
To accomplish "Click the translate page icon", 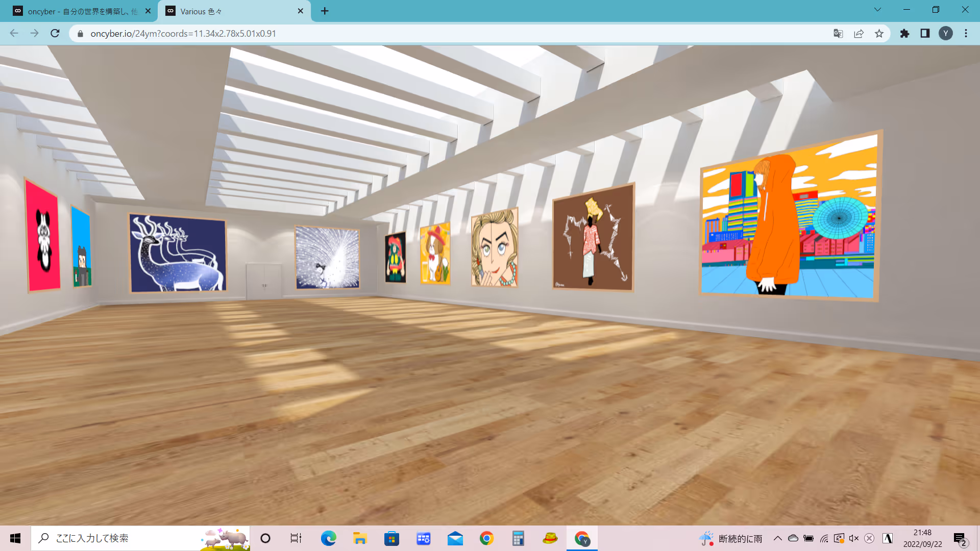I will pos(838,34).
